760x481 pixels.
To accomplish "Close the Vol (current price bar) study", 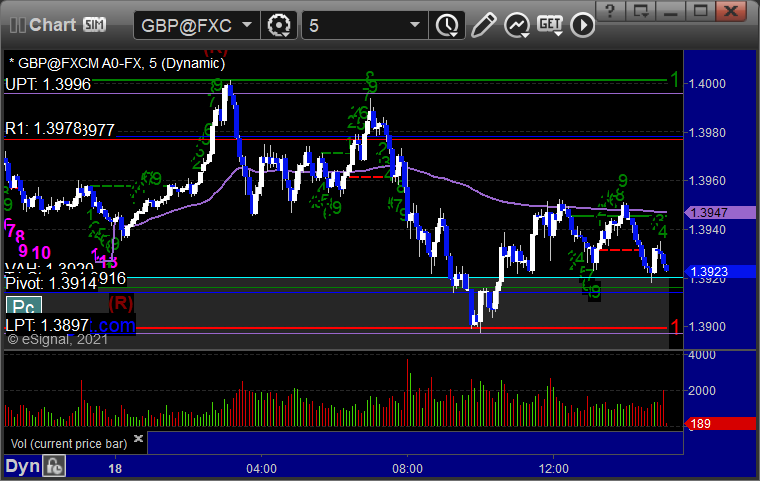I will (x=139, y=438).
